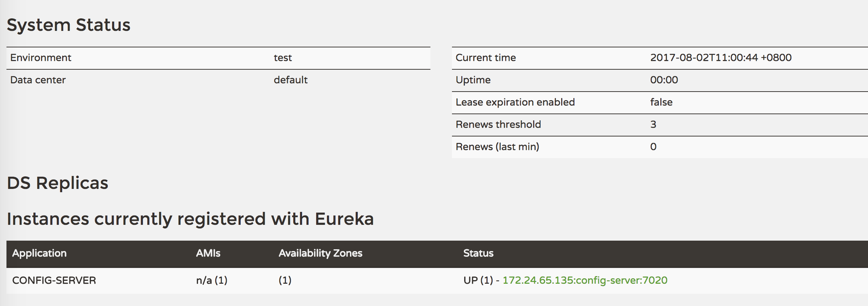This screenshot has height=306, width=868.
Task: Select the AMIs column header
Action: tap(208, 253)
